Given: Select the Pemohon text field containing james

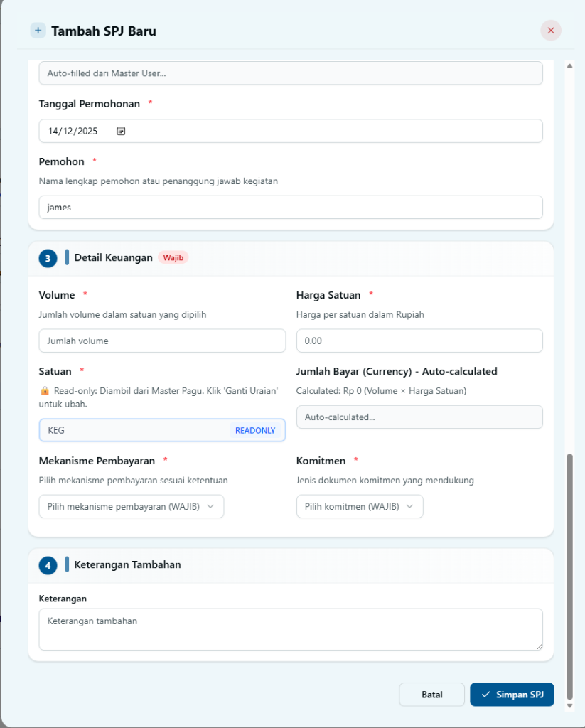Looking at the screenshot, I should pyautogui.click(x=290, y=208).
